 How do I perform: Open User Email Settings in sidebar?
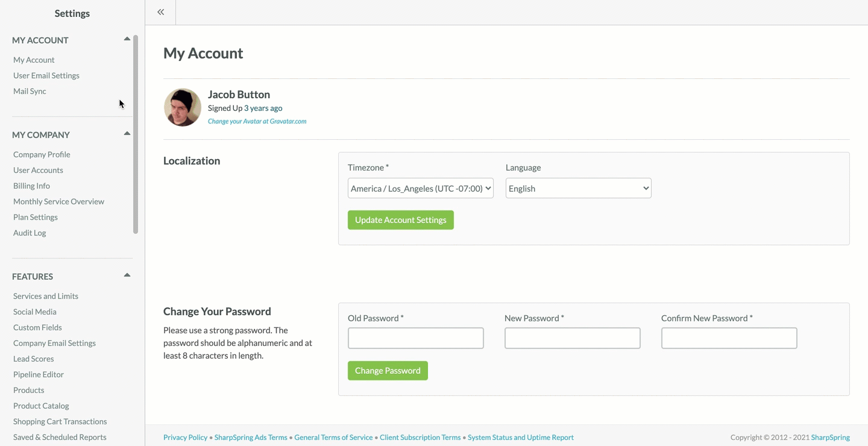click(x=46, y=75)
